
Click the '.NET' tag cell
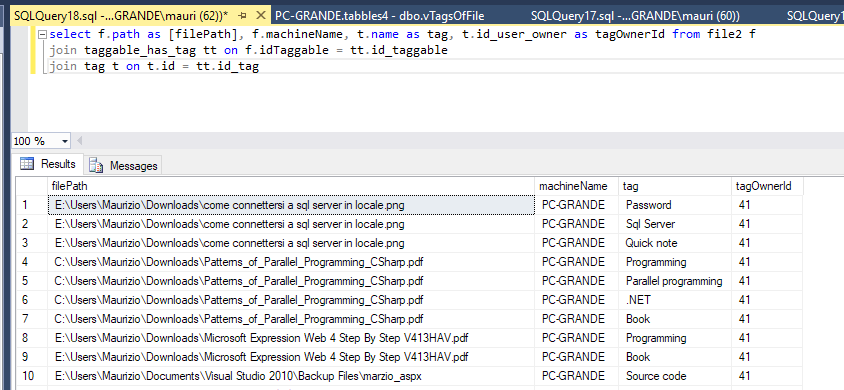[x=675, y=300]
